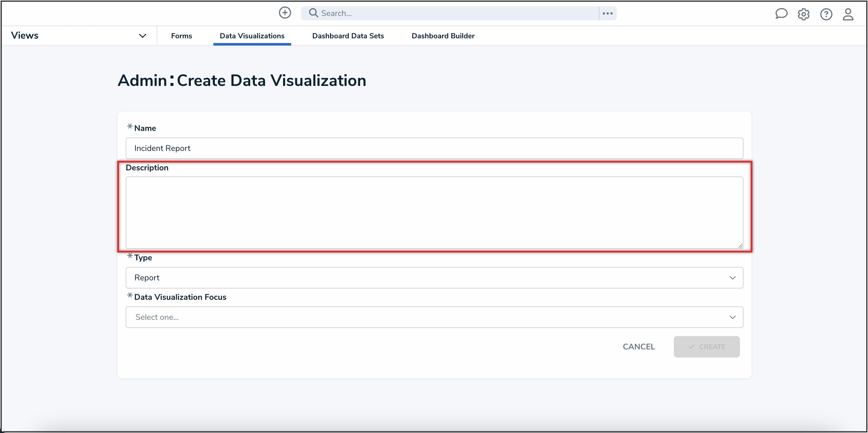Open the Data Visualization Focus dropdown
The width and height of the screenshot is (868, 433).
(x=434, y=317)
